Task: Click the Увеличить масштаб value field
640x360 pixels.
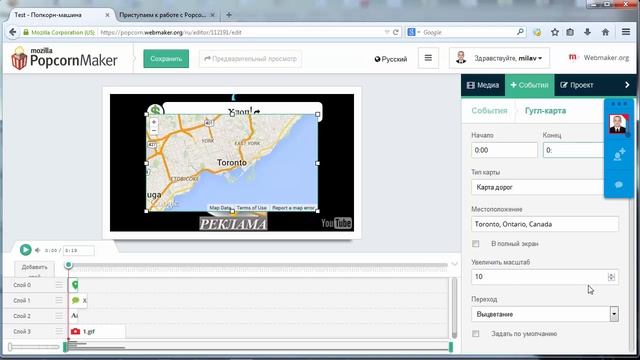Action: click(545, 277)
